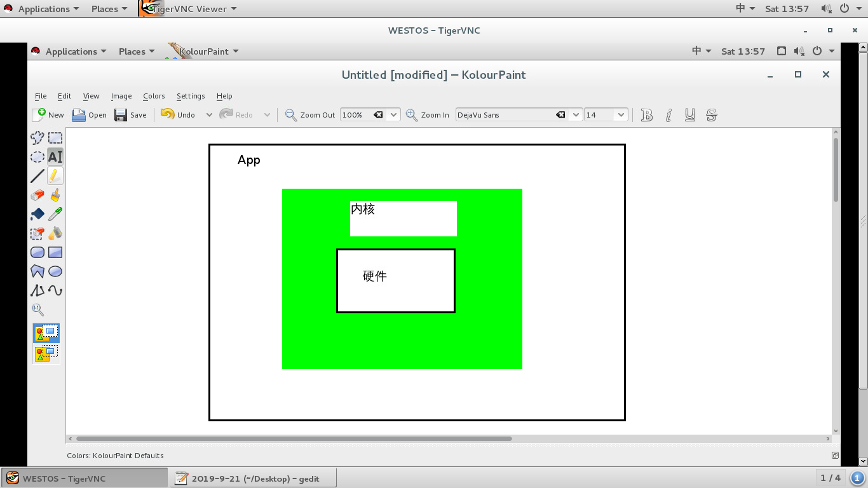Select the Rounded Rectangle tool

(37, 252)
